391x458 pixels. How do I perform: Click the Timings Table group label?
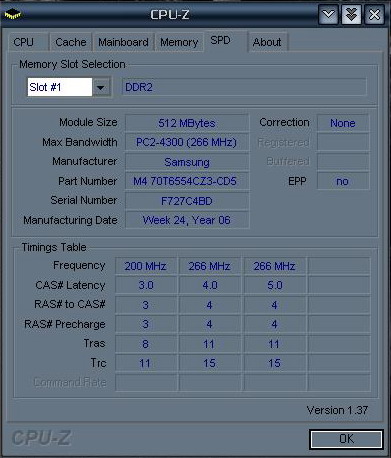54,247
